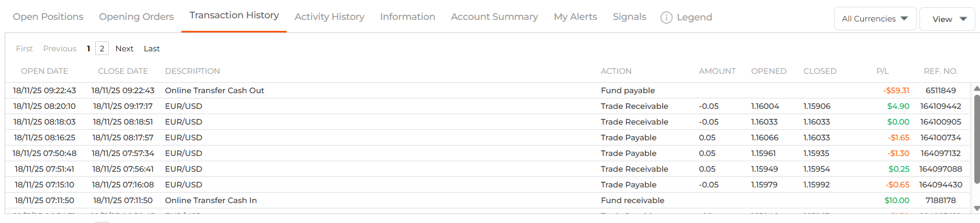
Task: Sort by the Open Date column header
Action: pyautogui.click(x=44, y=71)
